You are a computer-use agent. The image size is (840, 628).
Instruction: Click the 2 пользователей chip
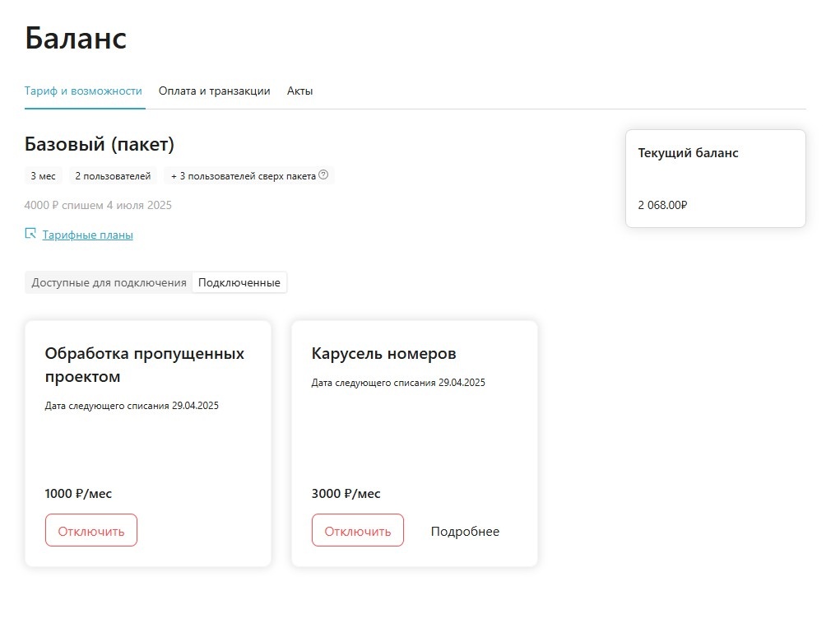[111, 174]
